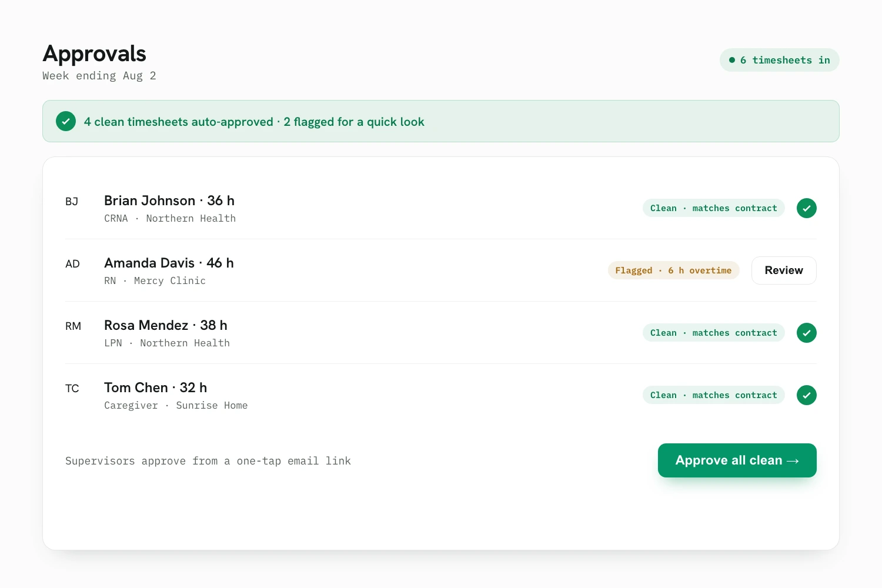Image resolution: width=882 pixels, height=588 pixels.
Task: Click the LPN · Northern Health subtitle
Action: (x=167, y=343)
